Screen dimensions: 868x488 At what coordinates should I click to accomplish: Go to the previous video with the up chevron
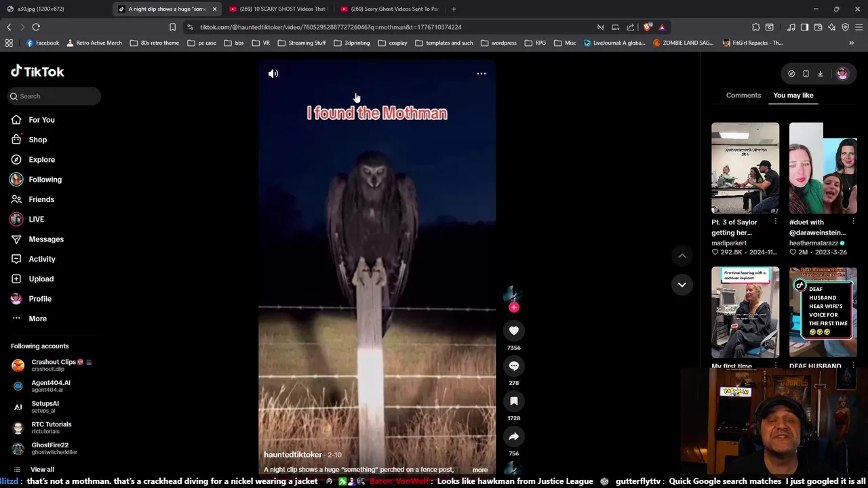pos(682,256)
